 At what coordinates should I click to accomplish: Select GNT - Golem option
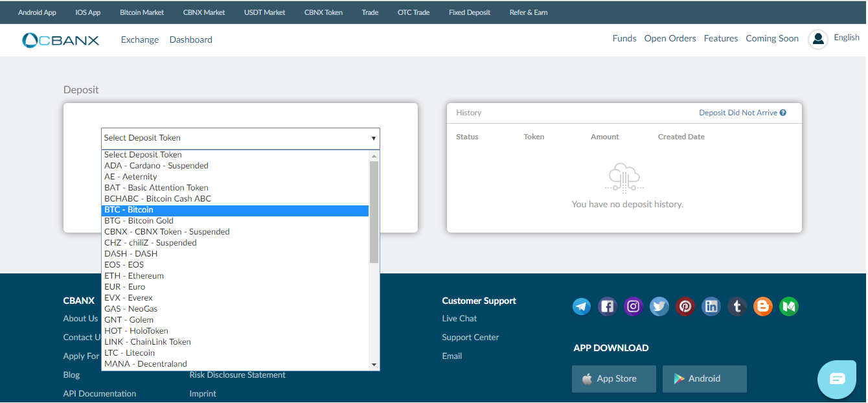(235, 320)
